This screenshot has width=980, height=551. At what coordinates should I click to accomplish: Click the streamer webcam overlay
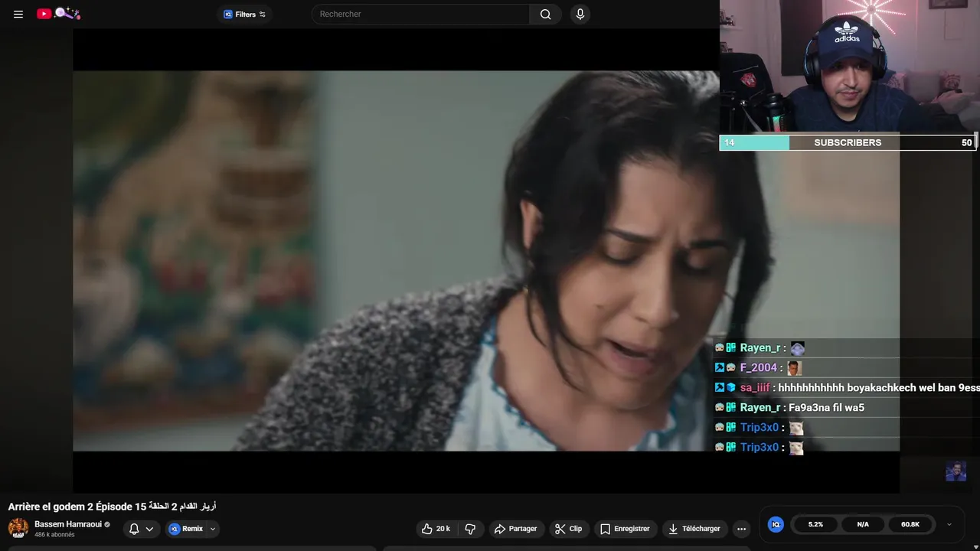[x=850, y=67]
